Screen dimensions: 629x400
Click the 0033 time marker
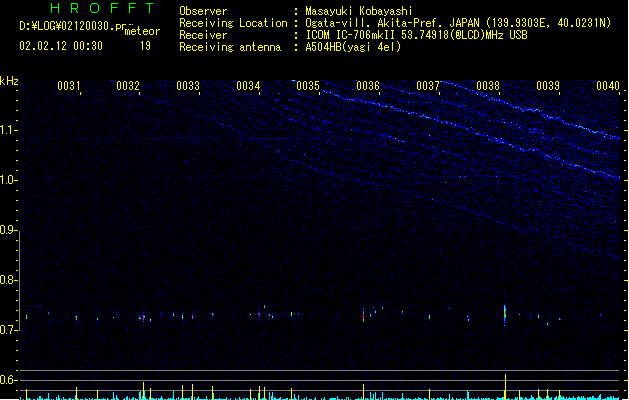tap(188, 86)
